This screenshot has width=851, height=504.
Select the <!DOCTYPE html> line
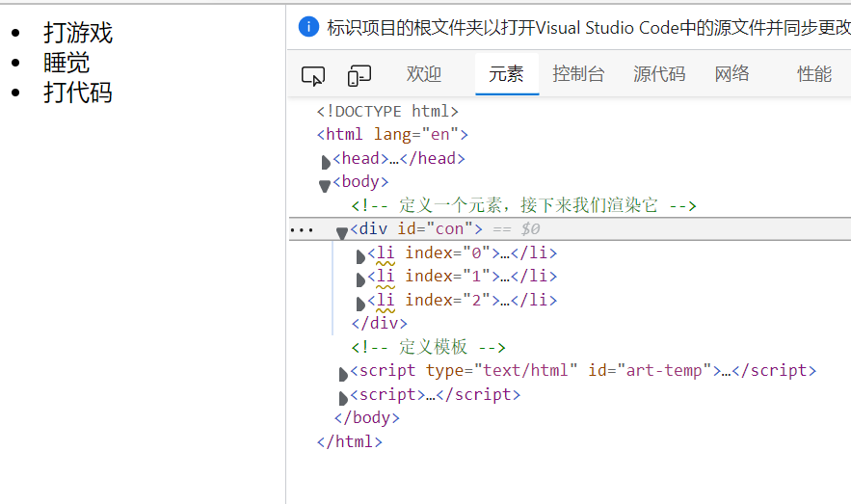387,111
